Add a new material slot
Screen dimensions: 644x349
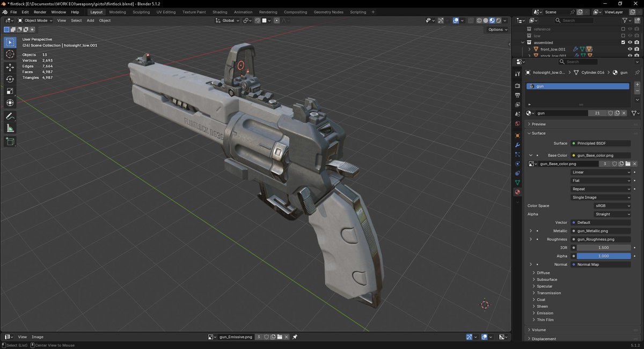click(x=637, y=85)
